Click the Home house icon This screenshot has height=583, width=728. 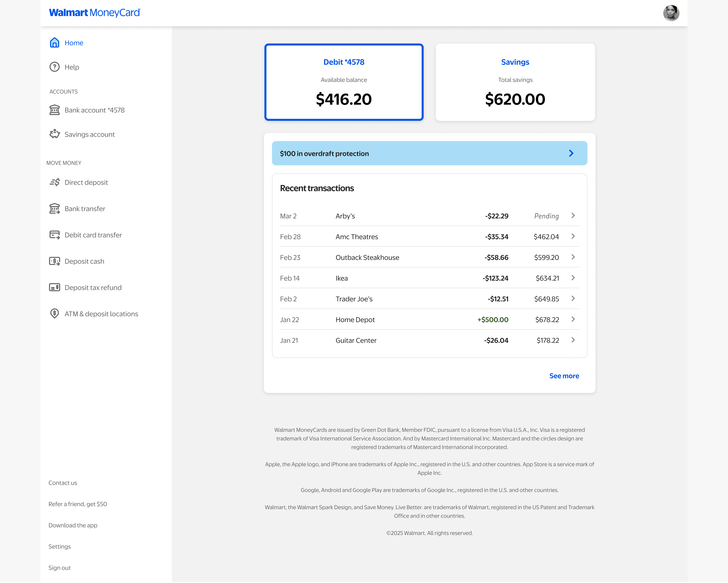(54, 43)
